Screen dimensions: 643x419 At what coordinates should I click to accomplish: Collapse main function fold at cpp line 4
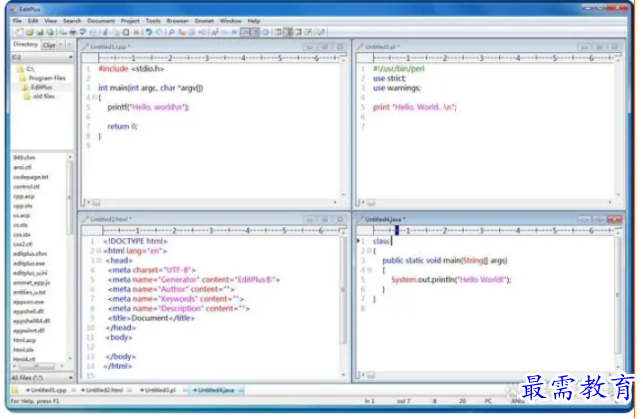coord(95,97)
